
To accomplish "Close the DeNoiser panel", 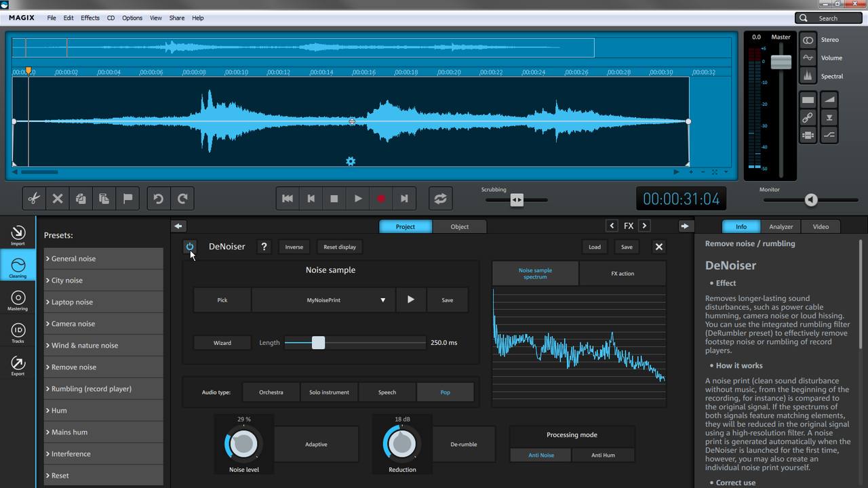I will click(x=658, y=247).
